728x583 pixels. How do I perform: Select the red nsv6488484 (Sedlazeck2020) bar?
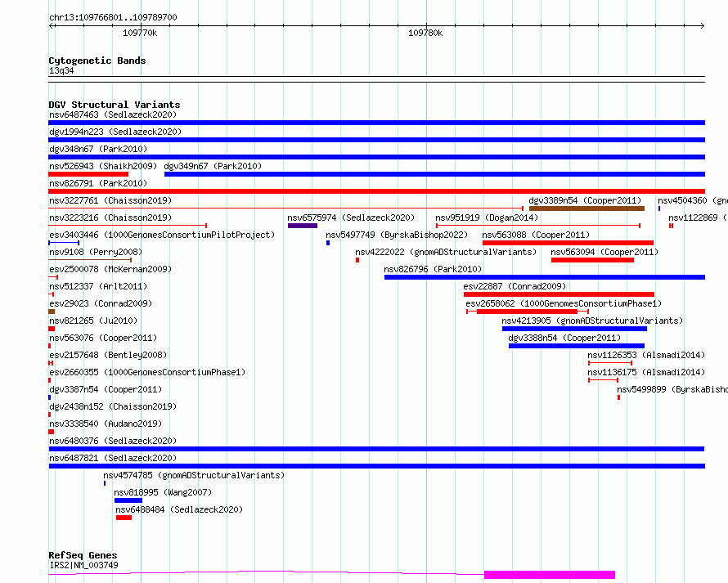click(124, 518)
